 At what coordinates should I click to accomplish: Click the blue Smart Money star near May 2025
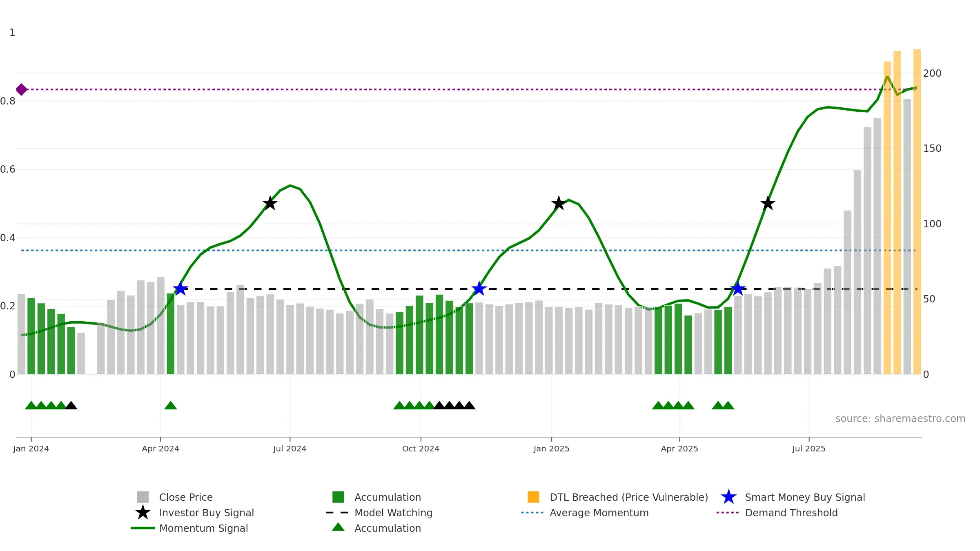click(x=738, y=289)
